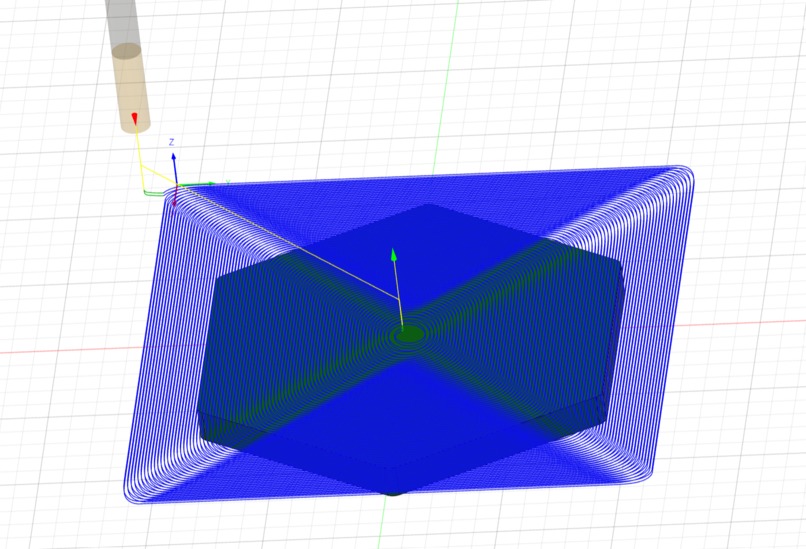Click the Z axis label of the origin triad

pyautogui.click(x=172, y=142)
